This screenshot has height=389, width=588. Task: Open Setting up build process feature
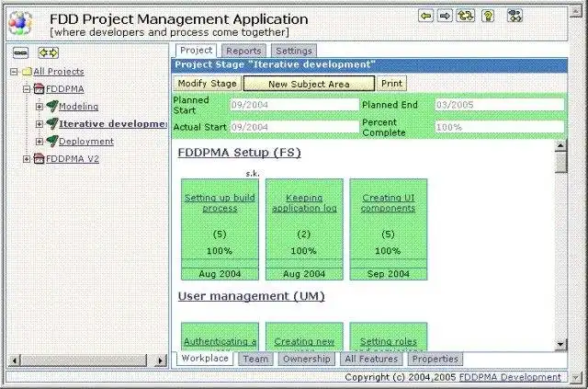point(220,202)
